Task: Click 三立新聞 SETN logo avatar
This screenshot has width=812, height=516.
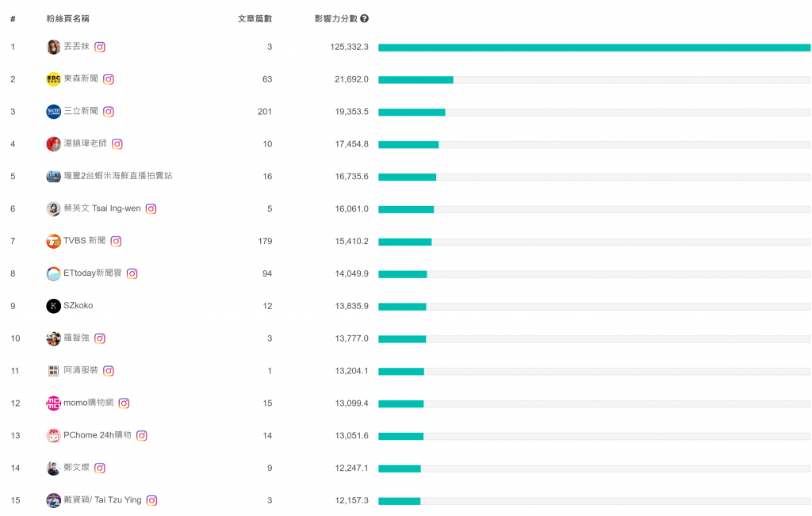Action: click(x=53, y=112)
